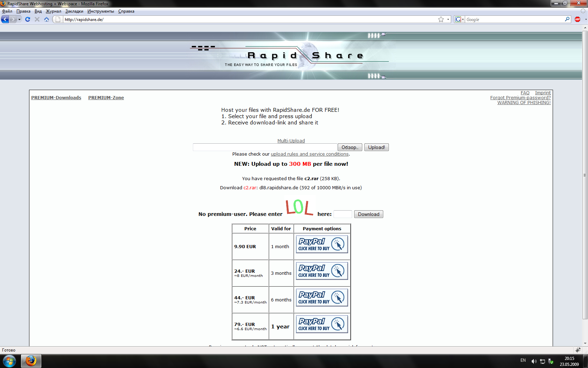Click the Upload! button
This screenshot has width=588, height=368.
(x=377, y=147)
